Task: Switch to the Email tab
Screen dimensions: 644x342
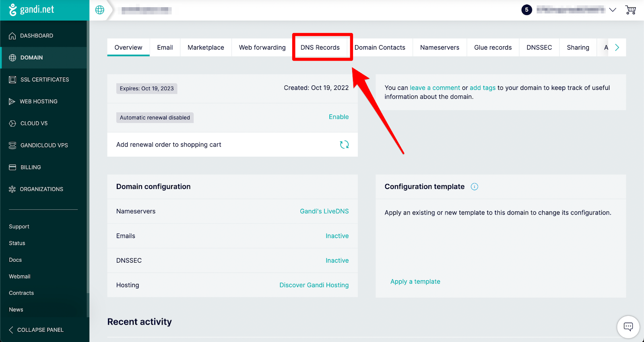Action: (x=165, y=48)
